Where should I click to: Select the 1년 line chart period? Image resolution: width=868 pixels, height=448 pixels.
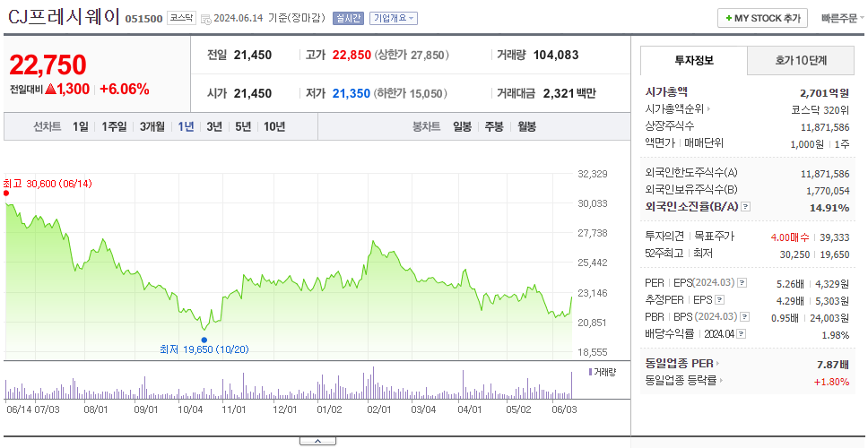coord(186,126)
